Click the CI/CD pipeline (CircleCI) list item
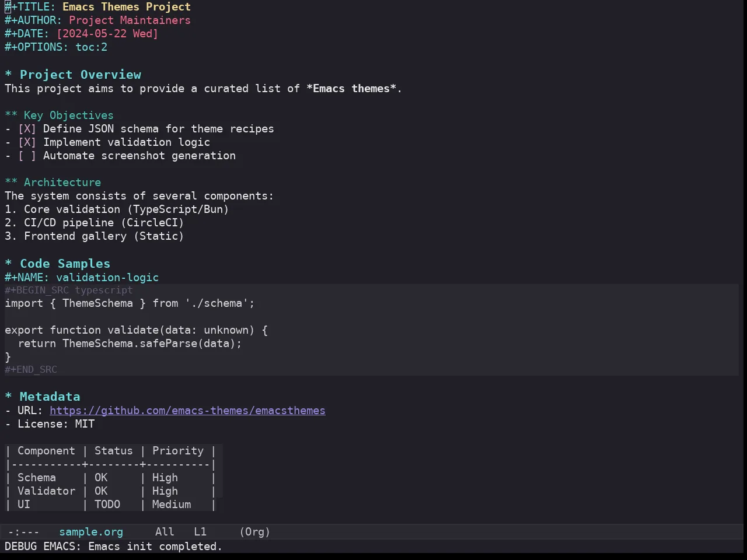The image size is (747, 560). coord(94,223)
